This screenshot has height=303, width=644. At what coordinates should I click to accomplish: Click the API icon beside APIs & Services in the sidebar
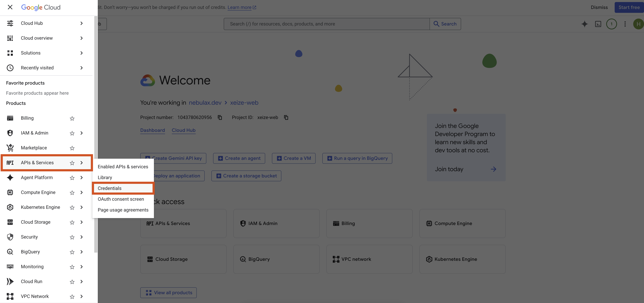[x=10, y=163]
